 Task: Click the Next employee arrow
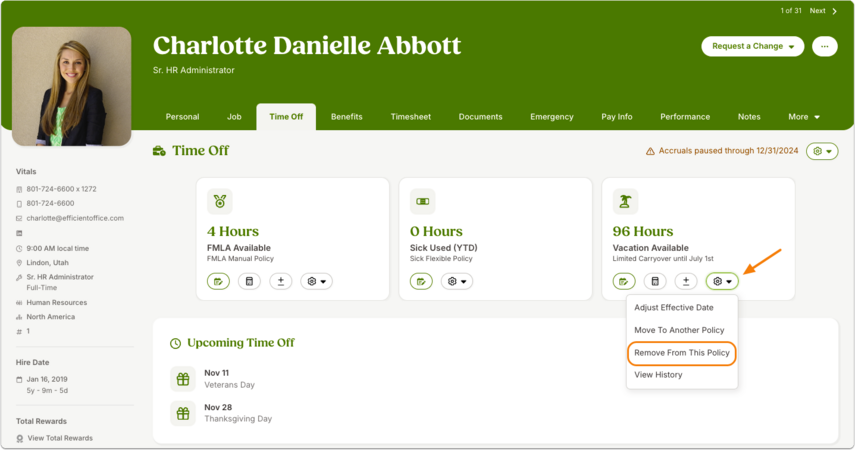click(x=834, y=11)
